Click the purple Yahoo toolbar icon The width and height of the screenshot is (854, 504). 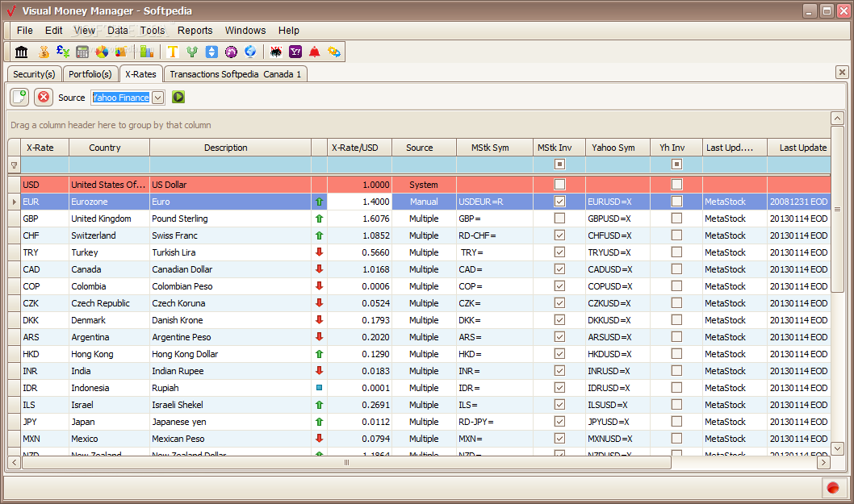(295, 52)
